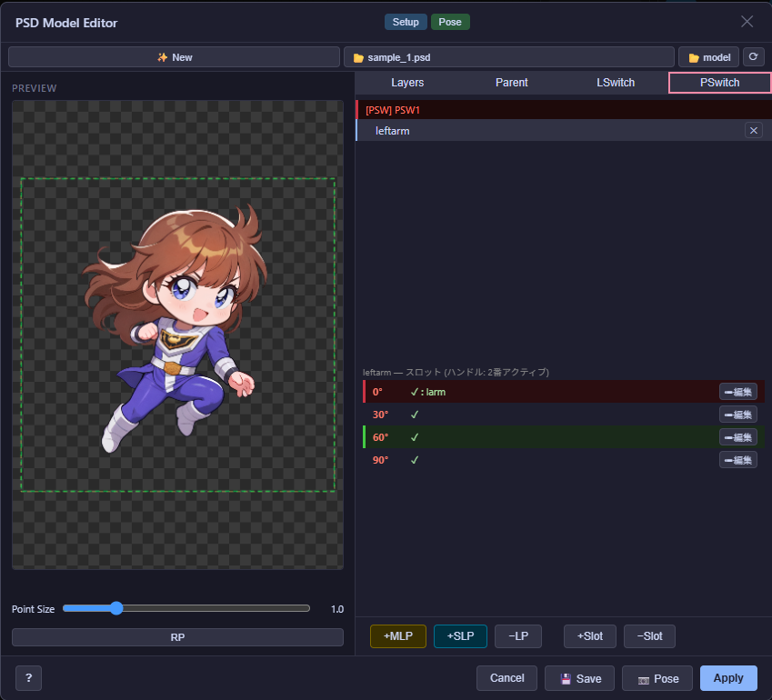Click the Point Size value 1.0
This screenshot has height=700, width=772.
coord(336,609)
